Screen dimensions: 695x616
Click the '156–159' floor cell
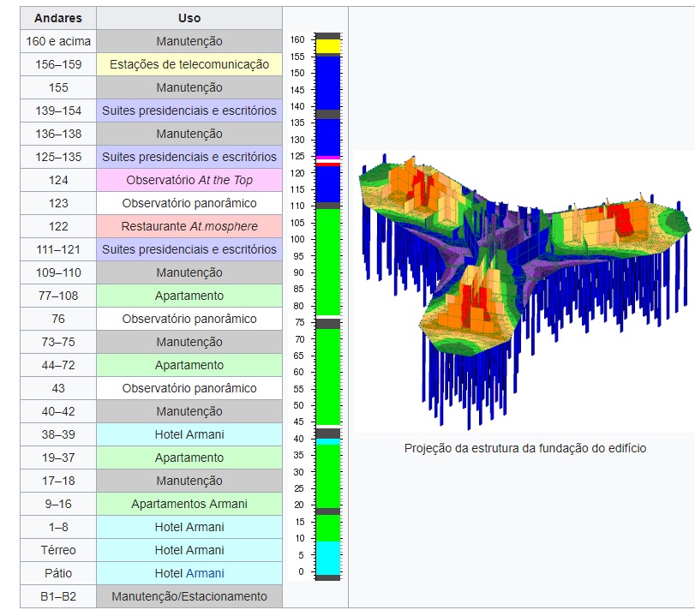[58, 64]
